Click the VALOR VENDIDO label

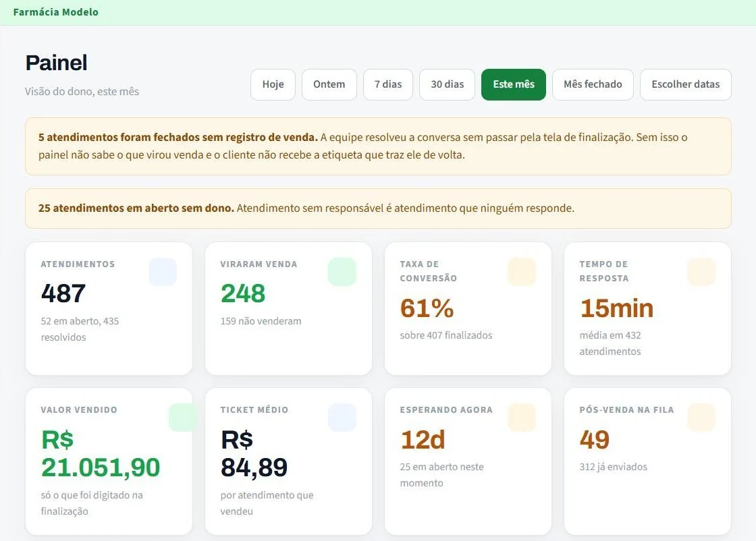point(79,410)
